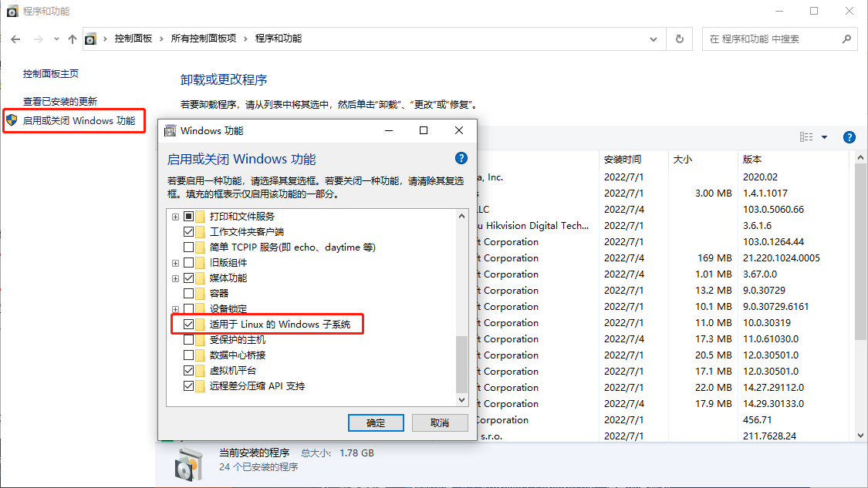Screen dimensions: 868x488
Task: Click the magnifier search icon
Action: pos(846,39)
